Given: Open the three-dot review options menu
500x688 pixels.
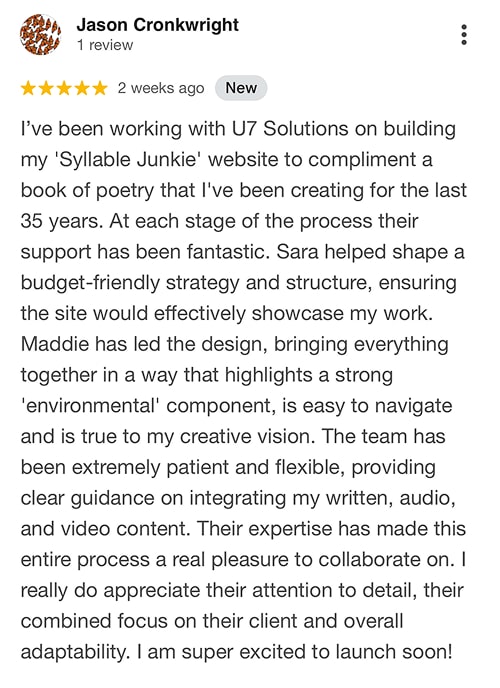Looking at the screenshot, I should pyautogui.click(x=464, y=34).
